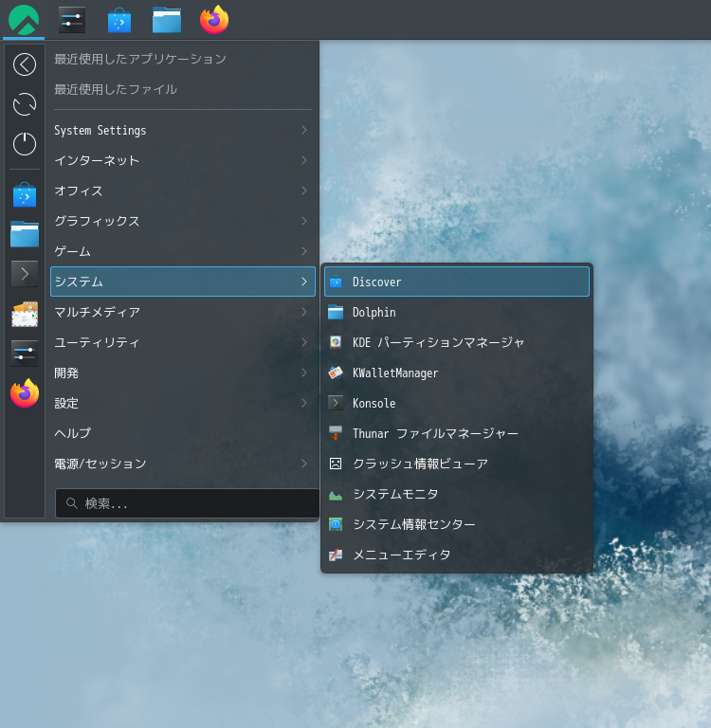Click the reboot circular arrows icon in sidebar
Image resolution: width=711 pixels, height=728 pixels.
[25, 104]
